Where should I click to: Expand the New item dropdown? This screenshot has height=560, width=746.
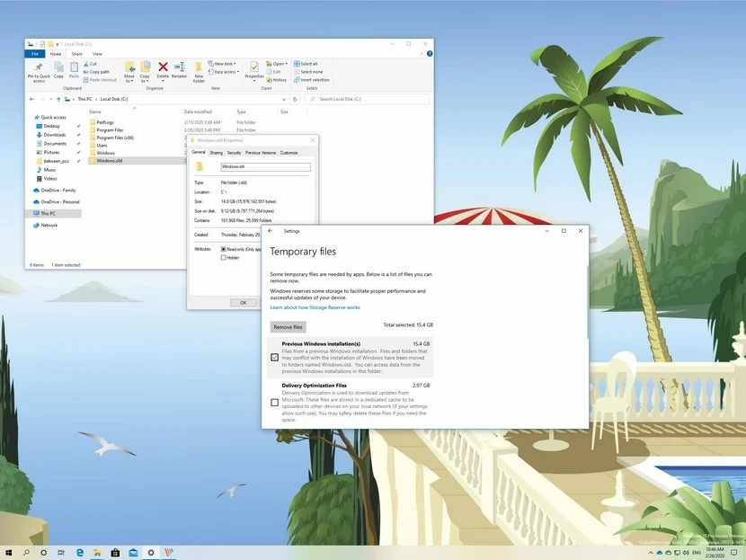click(222, 64)
